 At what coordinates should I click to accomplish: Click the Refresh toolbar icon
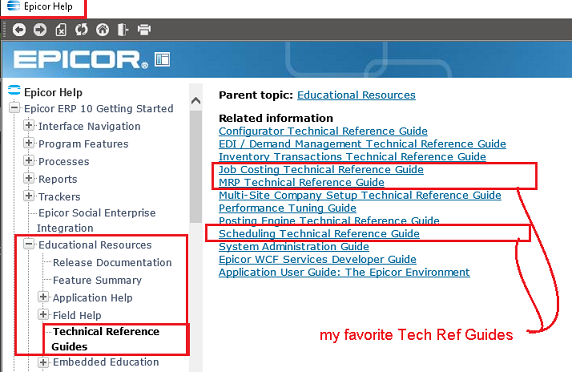pos(82,30)
